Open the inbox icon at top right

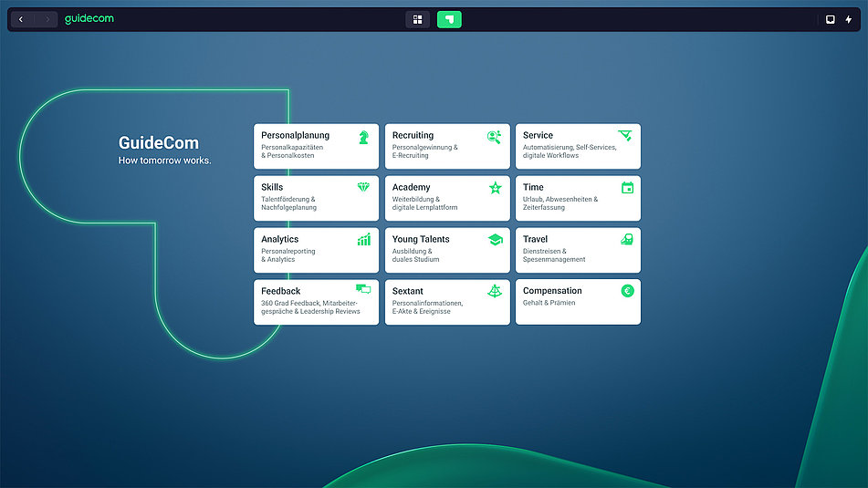pyautogui.click(x=830, y=19)
